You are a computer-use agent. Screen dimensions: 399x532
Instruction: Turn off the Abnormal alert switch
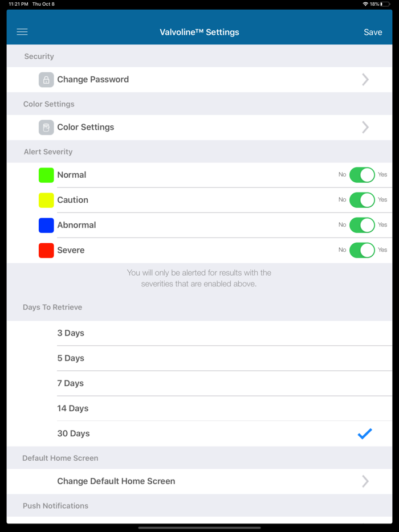[x=362, y=225]
